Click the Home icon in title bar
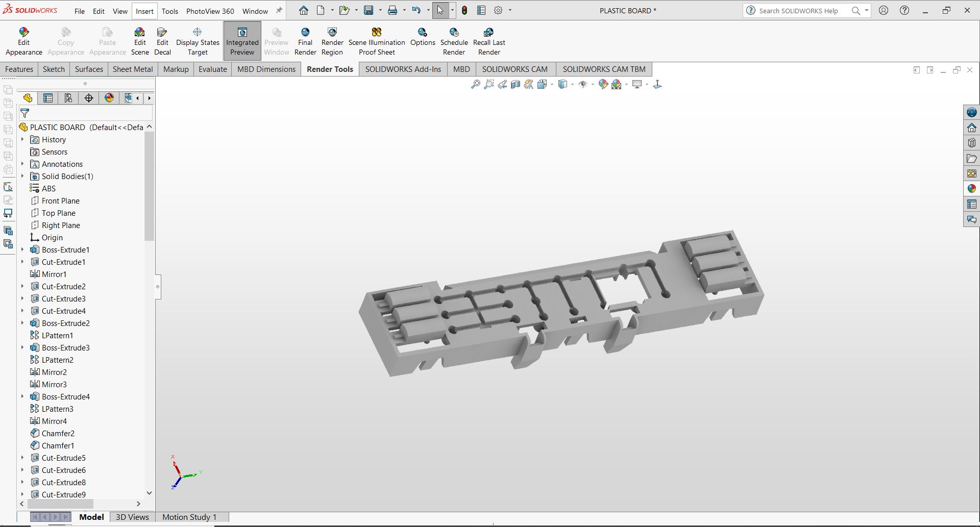 (304, 10)
